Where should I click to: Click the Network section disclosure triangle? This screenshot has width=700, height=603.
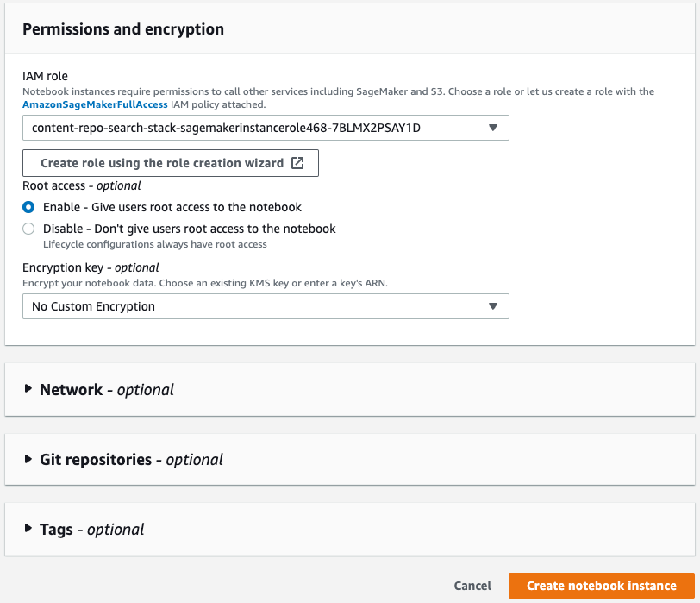[x=28, y=389]
